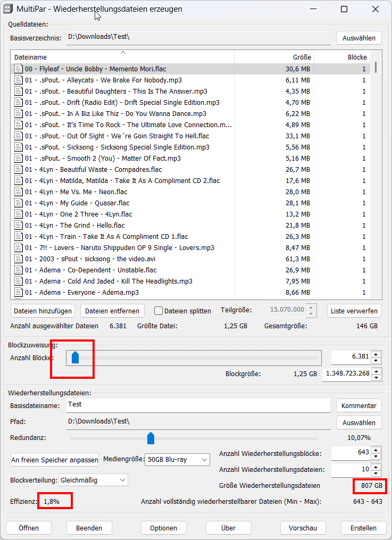Click Auswählen next to Basisverzeichnis
This screenshot has height=540, width=392.
358,38
